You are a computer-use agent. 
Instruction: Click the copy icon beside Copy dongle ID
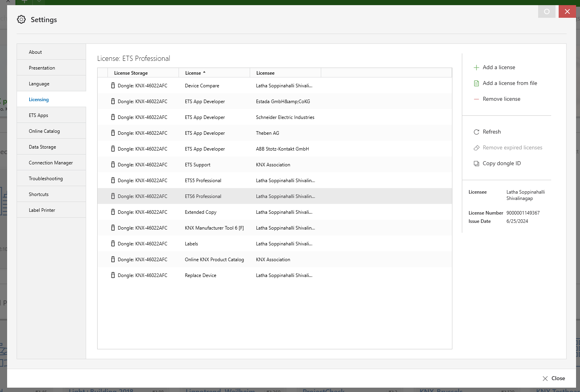476,164
